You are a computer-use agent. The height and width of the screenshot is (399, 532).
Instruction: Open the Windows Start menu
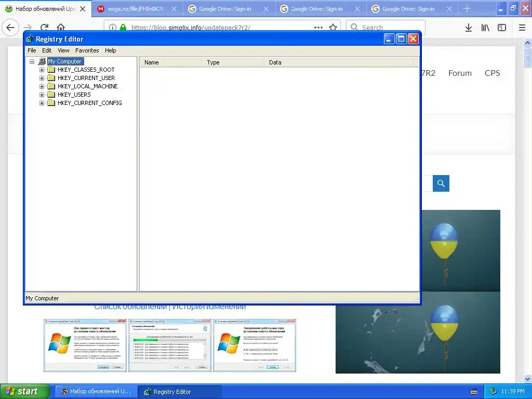pyautogui.click(x=25, y=392)
